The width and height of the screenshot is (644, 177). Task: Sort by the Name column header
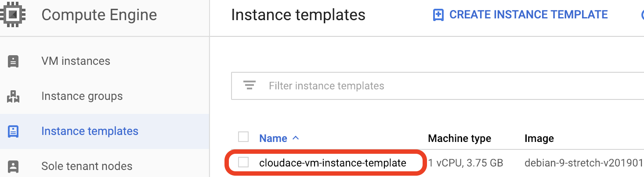[273, 138]
